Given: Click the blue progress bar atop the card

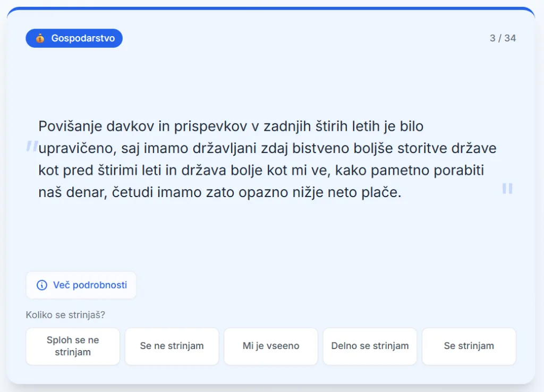Looking at the screenshot, I should [x=271, y=9].
